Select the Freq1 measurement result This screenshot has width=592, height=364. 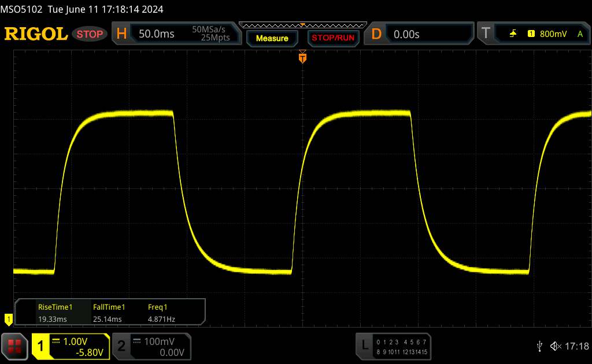[162, 312]
